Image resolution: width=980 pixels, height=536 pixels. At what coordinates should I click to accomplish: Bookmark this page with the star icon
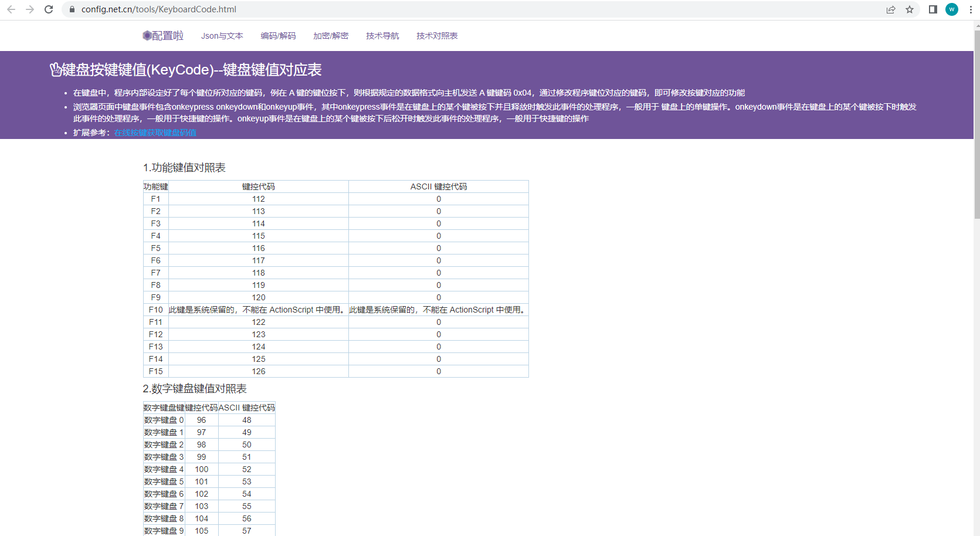pos(910,9)
